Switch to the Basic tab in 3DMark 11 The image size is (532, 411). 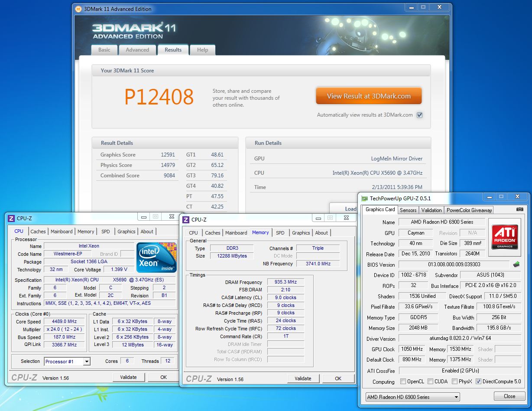104,50
